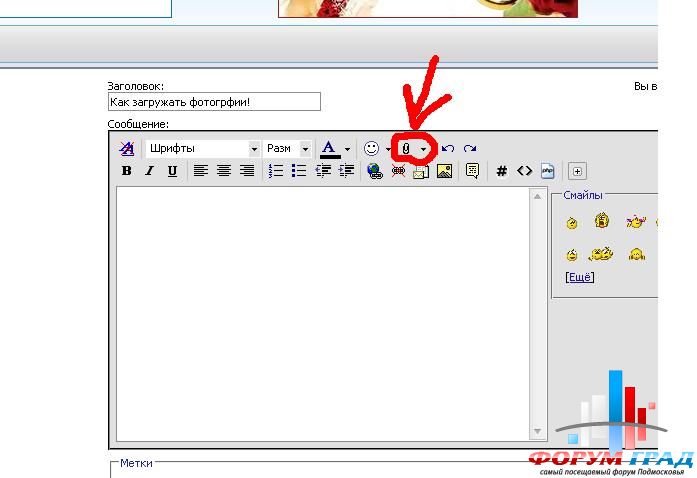The width and height of the screenshot is (697, 478).
Task: Toggle italic text formatting
Action: [x=149, y=171]
